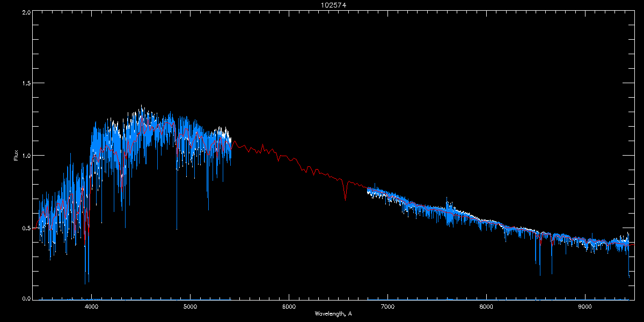Click the 1.5 tick label on Flux axis
Screen dimensions: 644x322
tap(25, 83)
